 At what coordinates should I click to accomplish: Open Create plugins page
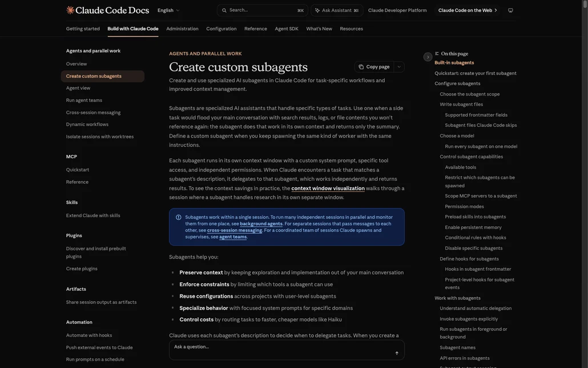[x=82, y=269]
